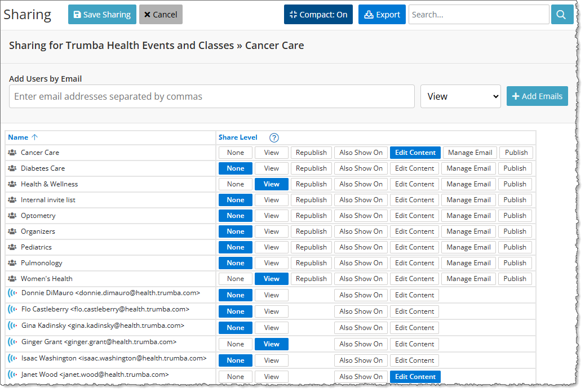Open the View permission dropdown
585x392 pixels.
click(x=460, y=96)
